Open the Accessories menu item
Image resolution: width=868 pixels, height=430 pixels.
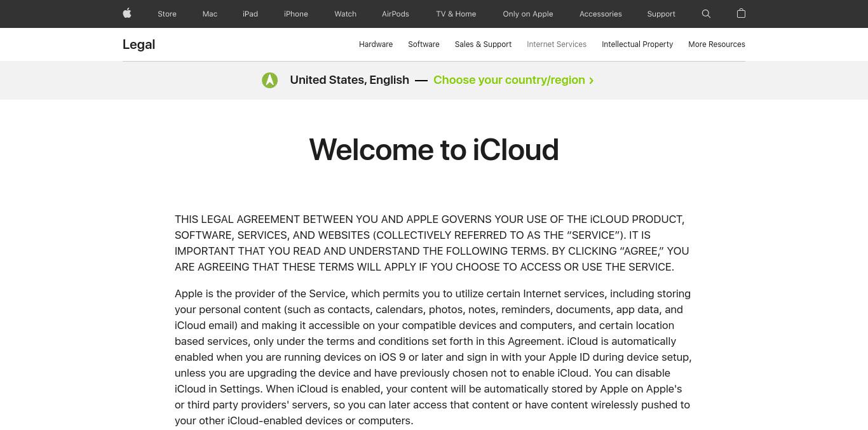(x=600, y=13)
